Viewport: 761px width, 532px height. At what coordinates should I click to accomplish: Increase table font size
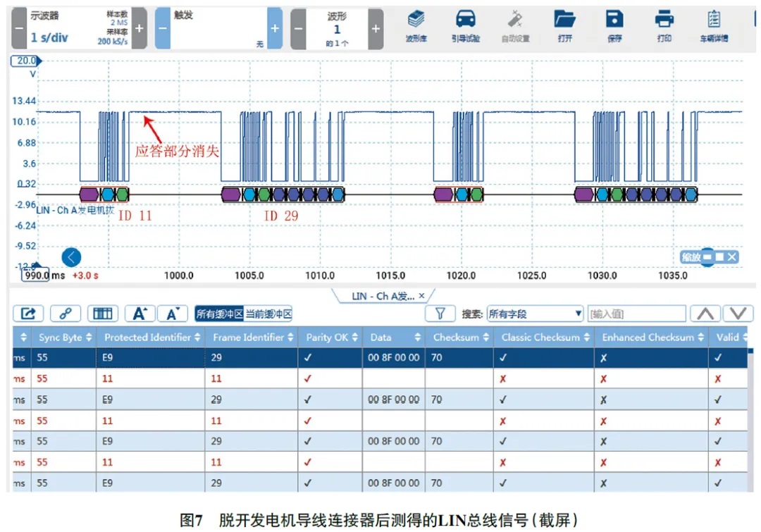pos(140,314)
